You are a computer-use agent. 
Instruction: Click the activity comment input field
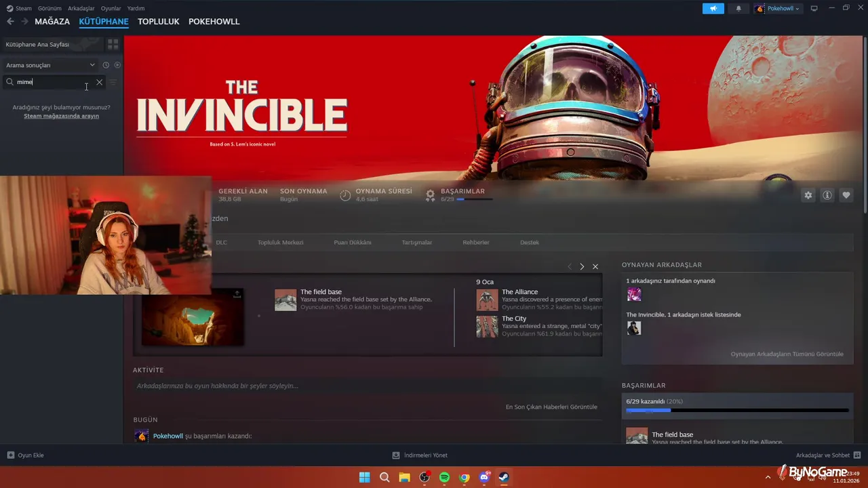367,386
